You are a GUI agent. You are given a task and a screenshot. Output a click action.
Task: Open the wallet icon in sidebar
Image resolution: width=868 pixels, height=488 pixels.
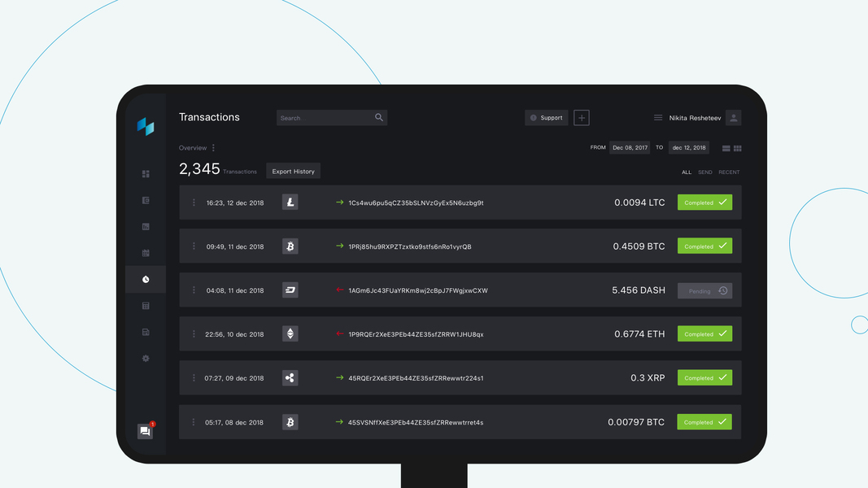pyautogui.click(x=146, y=200)
